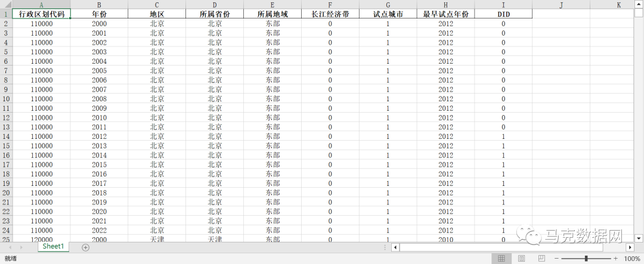Image resolution: width=644 pixels, height=264 pixels.
Task: Select column A header
Action: click(x=42, y=5)
